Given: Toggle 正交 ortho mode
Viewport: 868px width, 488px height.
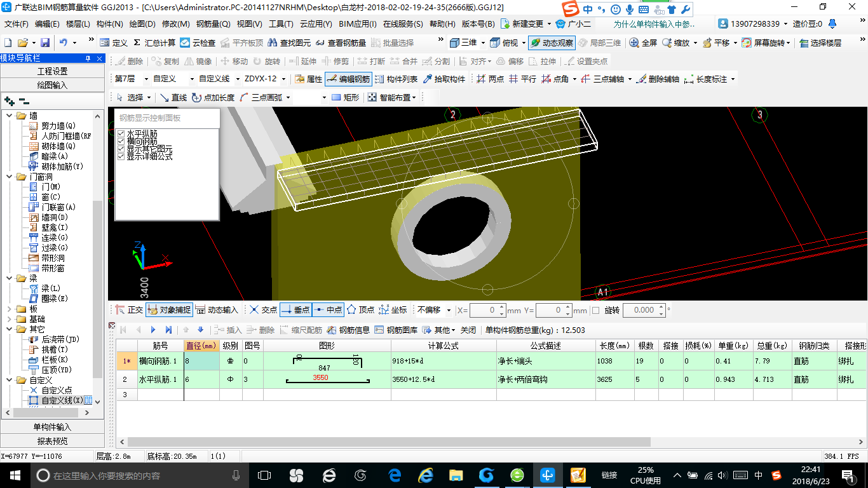Looking at the screenshot, I should click(129, 310).
